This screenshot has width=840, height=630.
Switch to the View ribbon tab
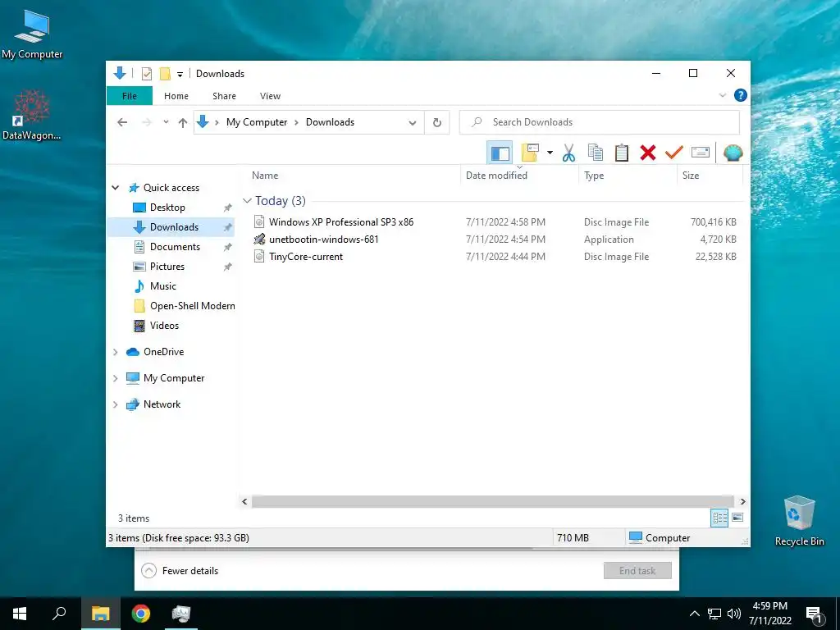click(270, 96)
